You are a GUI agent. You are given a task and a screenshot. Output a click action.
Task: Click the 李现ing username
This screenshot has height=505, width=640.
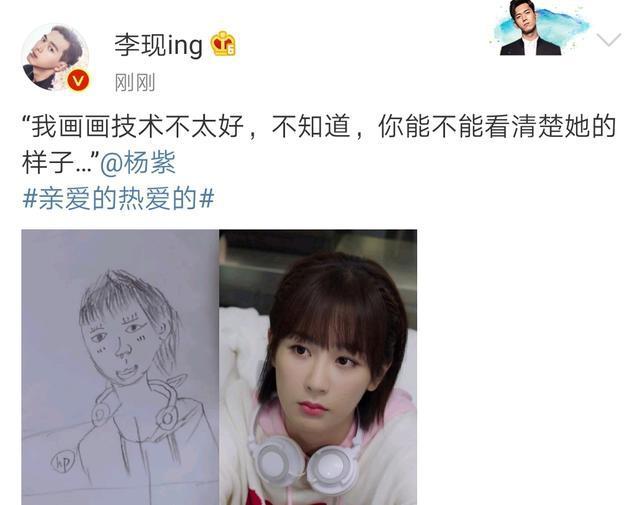click(x=158, y=45)
